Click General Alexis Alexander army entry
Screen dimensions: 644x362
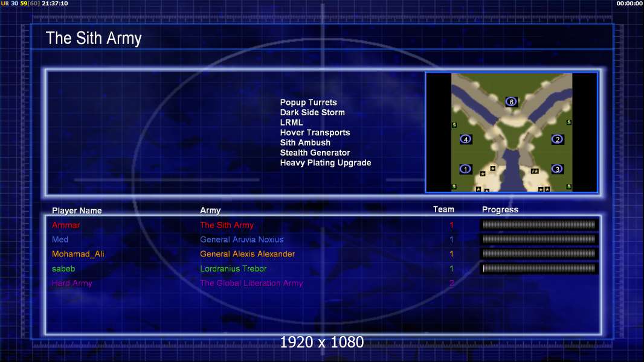tap(247, 254)
